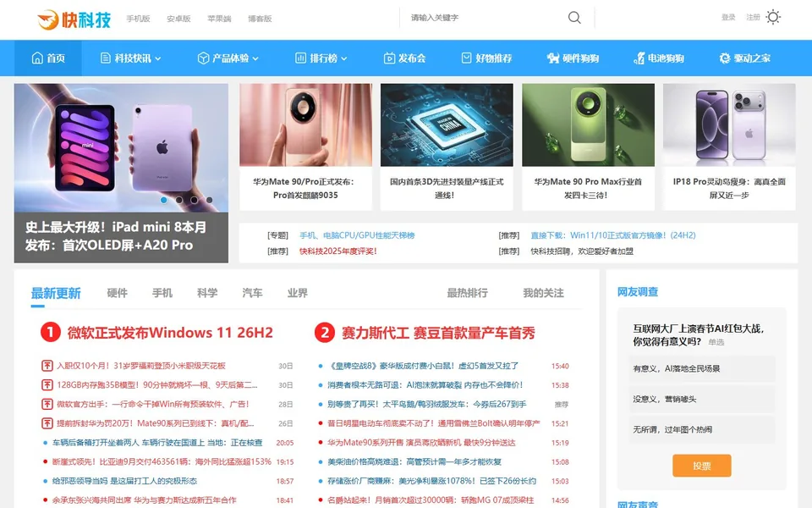Select poll option 无所谓，过年图个热闹
Viewport: 812px width, 508px height.
[702, 430]
